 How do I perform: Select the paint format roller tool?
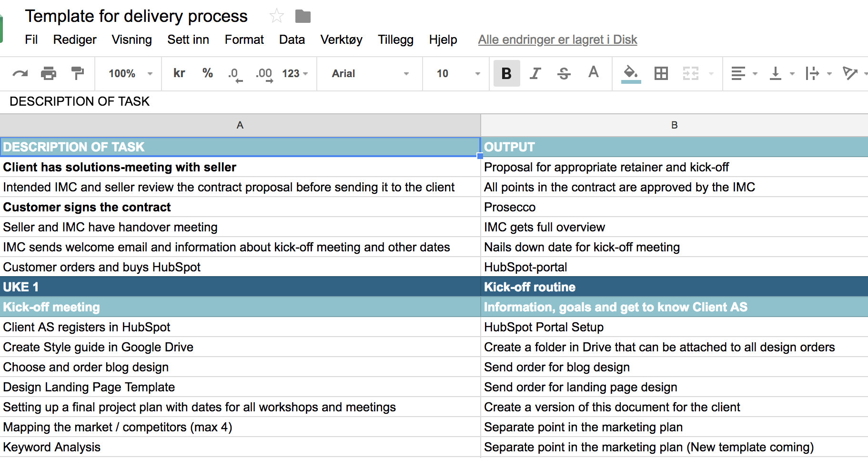pyautogui.click(x=77, y=73)
